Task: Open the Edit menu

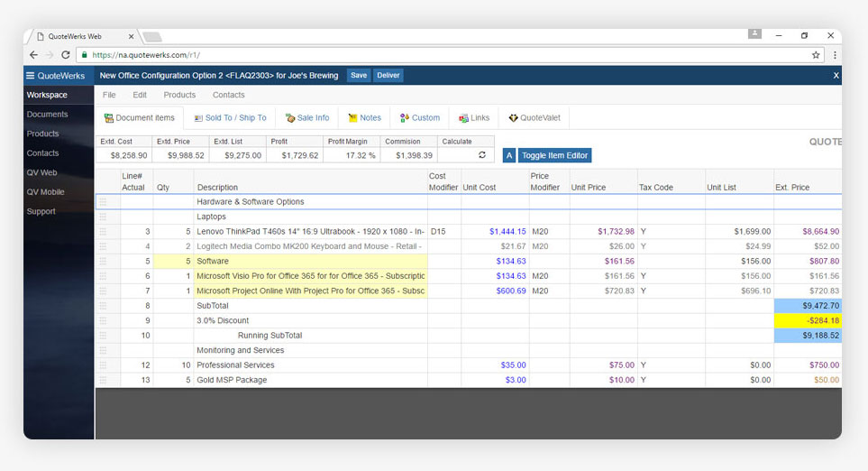Action: click(x=140, y=95)
